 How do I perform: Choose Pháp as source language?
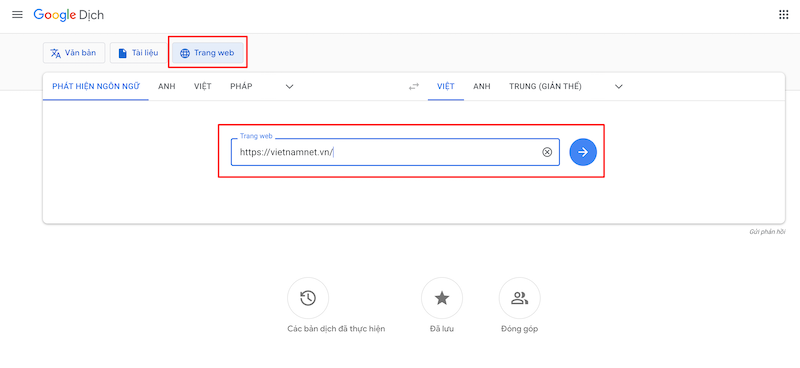click(x=241, y=86)
